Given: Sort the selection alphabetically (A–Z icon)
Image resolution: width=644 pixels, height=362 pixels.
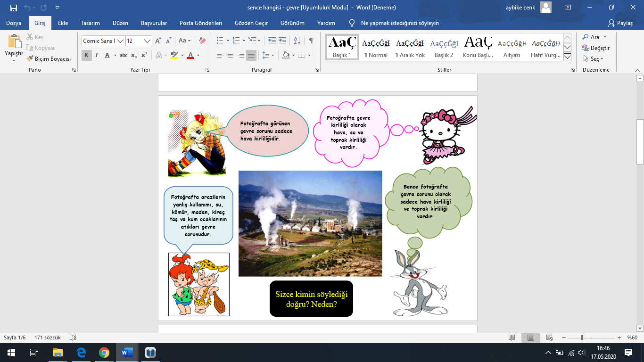Looking at the screenshot, I should pos(297,41).
